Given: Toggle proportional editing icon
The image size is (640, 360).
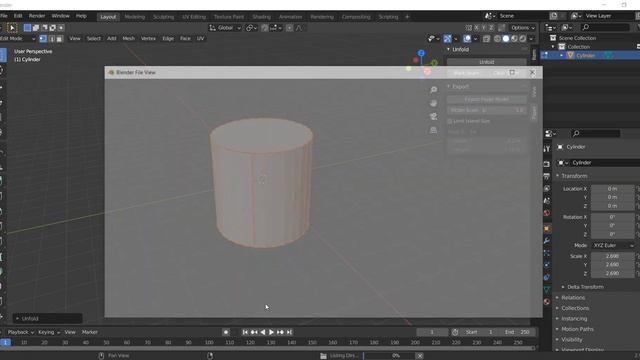Looking at the screenshot, I should 289,28.
